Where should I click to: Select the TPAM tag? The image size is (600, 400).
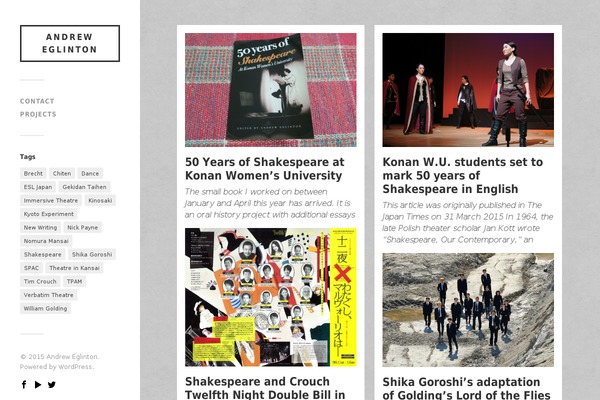pyautogui.click(x=74, y=281)
